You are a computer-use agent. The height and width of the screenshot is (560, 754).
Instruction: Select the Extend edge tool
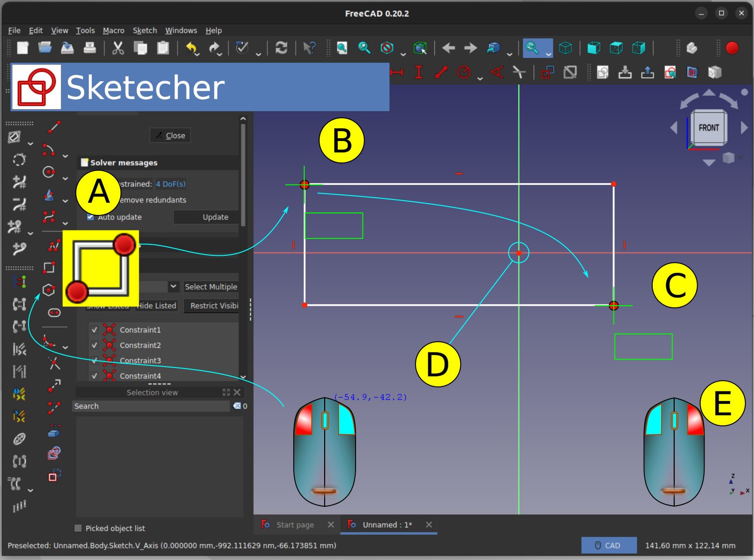tap(54, 385)
